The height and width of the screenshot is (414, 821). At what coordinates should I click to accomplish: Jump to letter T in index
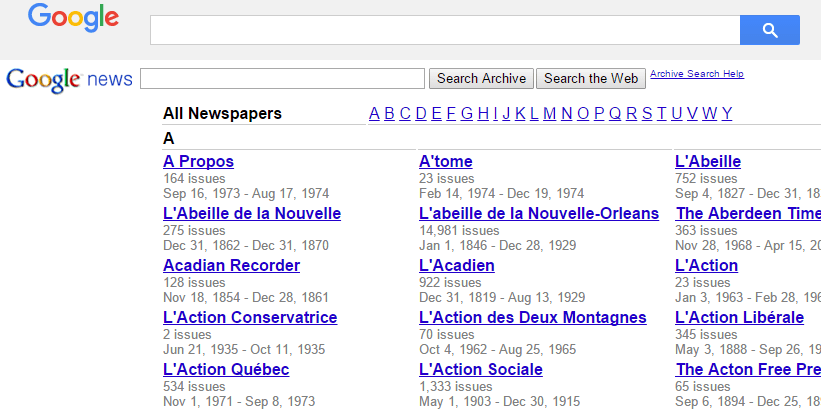(x=661, y=114)
